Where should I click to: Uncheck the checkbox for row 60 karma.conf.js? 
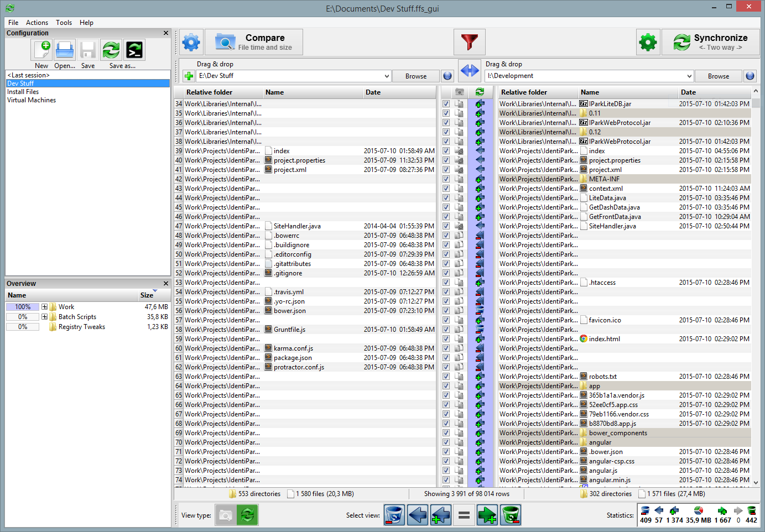coord(446,348)
